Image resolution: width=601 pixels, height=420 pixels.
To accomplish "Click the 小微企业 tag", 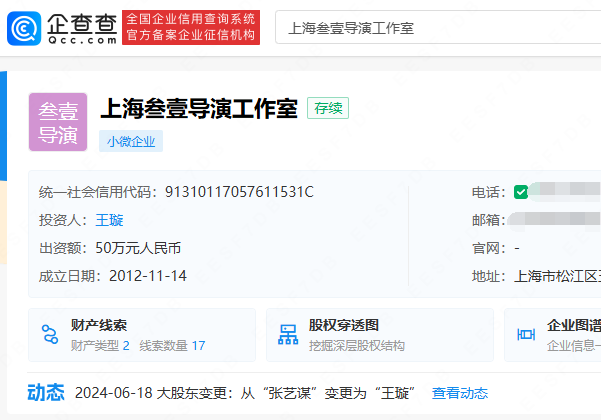I will click(131, 141).
